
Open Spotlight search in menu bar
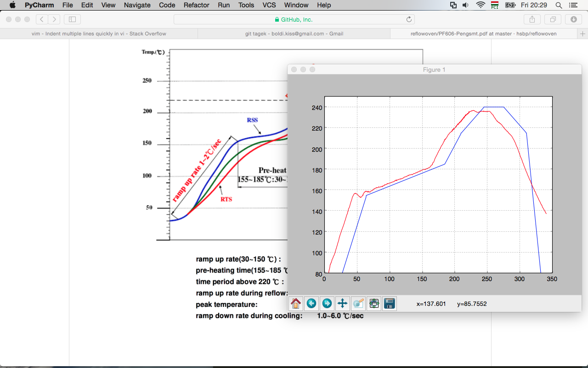click(x=559, y=5)
